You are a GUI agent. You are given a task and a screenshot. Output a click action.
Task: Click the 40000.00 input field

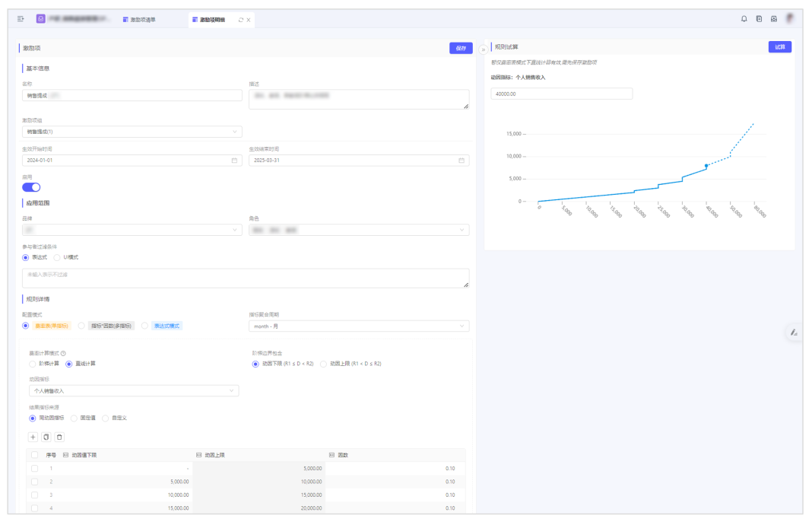[x=561, y=94]
